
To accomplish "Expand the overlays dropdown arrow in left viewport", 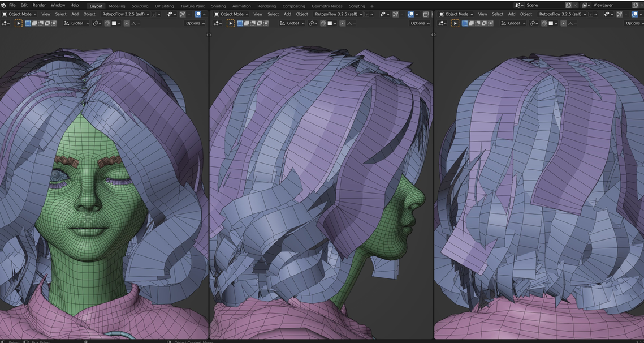I will 204,14.
